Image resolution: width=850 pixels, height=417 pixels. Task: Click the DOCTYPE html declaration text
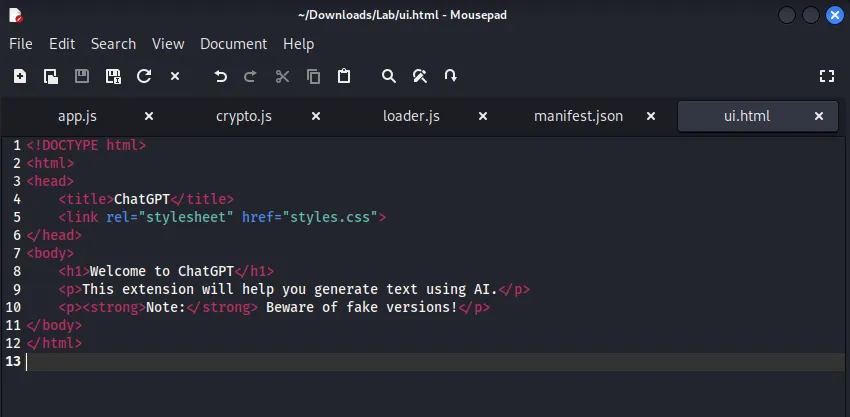(x=86, y=145)
